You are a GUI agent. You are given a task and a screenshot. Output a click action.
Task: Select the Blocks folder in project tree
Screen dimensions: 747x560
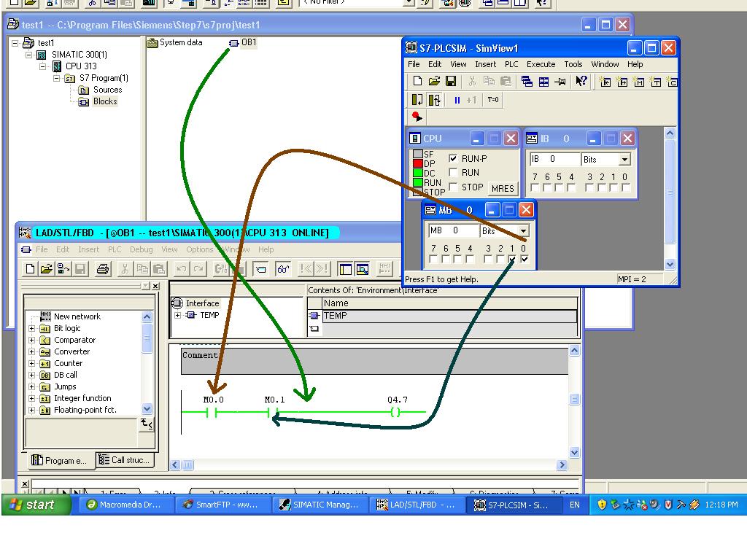coord(98,101)
